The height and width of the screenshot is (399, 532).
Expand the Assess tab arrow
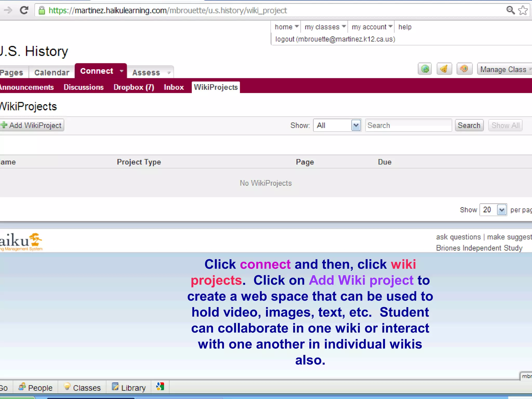[169, 73]
